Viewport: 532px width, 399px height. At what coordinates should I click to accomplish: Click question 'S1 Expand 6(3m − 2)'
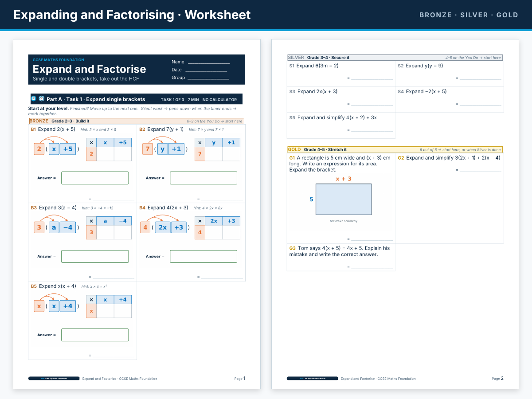314,66
